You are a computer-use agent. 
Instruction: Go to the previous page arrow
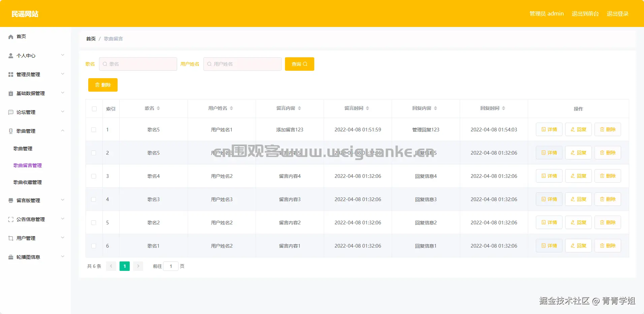(111, 266)
